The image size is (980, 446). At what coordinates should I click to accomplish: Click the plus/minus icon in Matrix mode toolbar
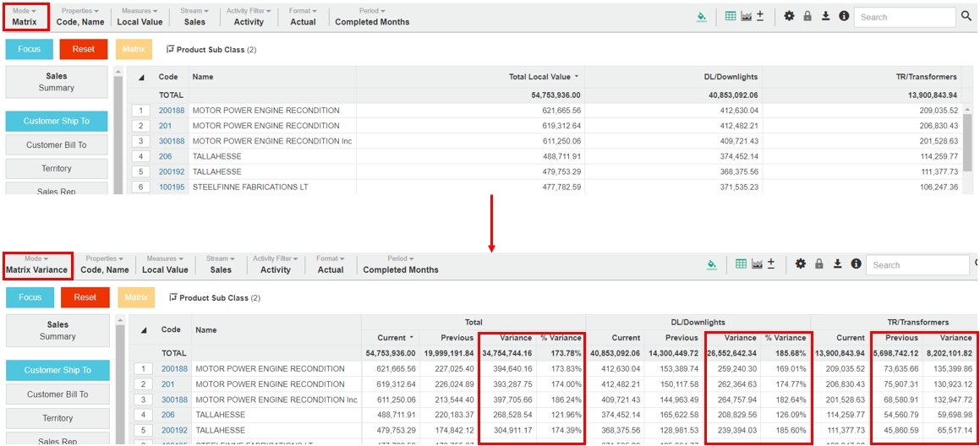point(760,16)
